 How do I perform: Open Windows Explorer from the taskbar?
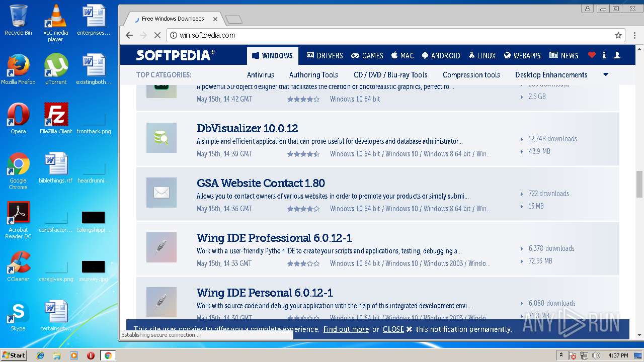(57, 355)
